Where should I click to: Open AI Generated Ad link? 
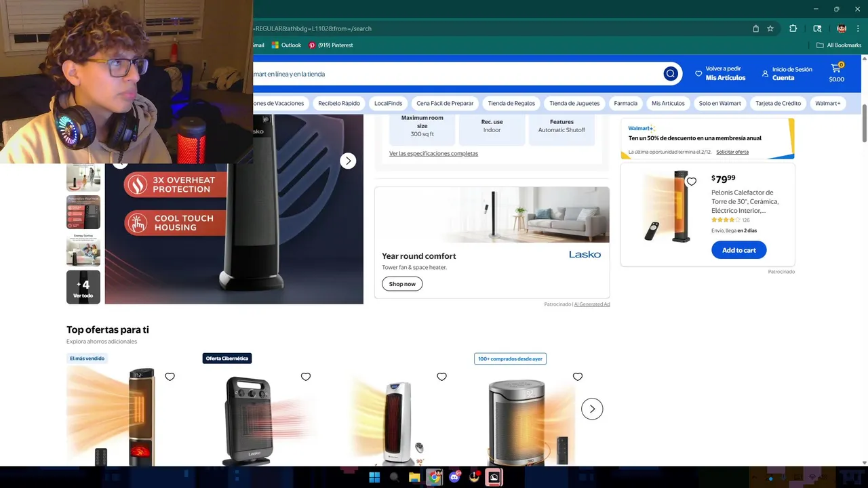click(592, 304)
